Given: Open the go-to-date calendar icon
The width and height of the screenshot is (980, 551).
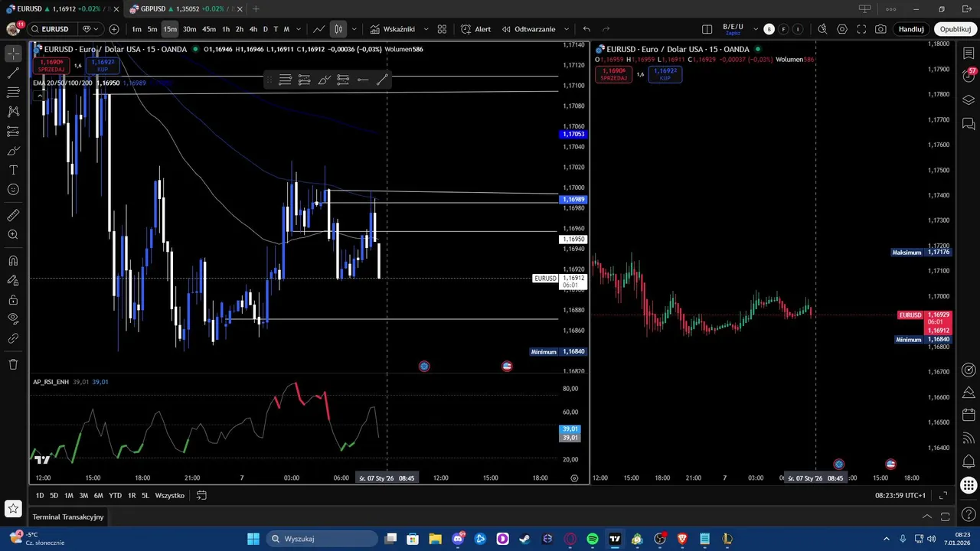Looking at the screenshot, I should click(201, 495).
